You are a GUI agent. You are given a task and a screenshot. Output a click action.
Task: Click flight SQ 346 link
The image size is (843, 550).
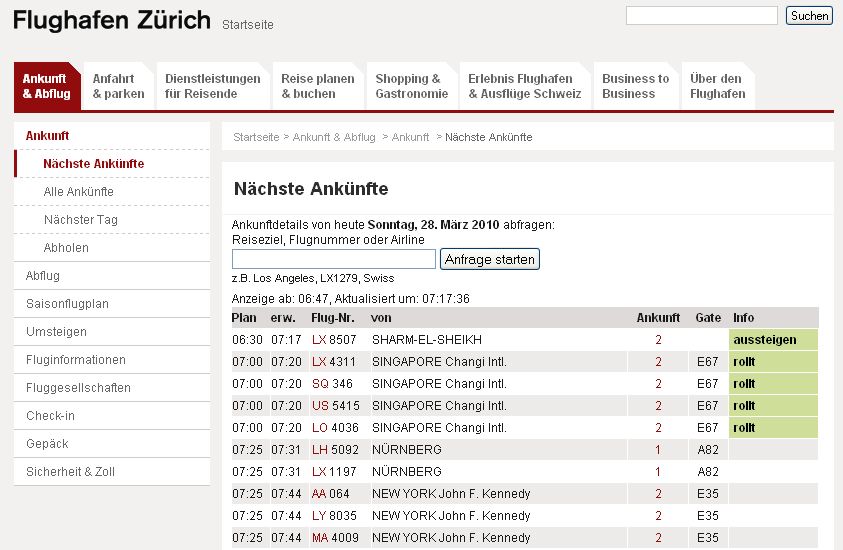click(332, 384)
